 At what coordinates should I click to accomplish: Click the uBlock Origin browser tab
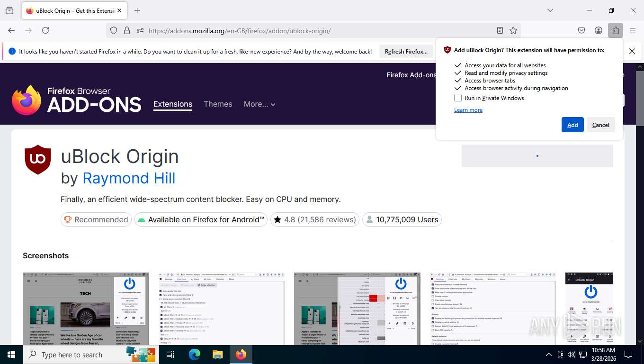point(74,10)
